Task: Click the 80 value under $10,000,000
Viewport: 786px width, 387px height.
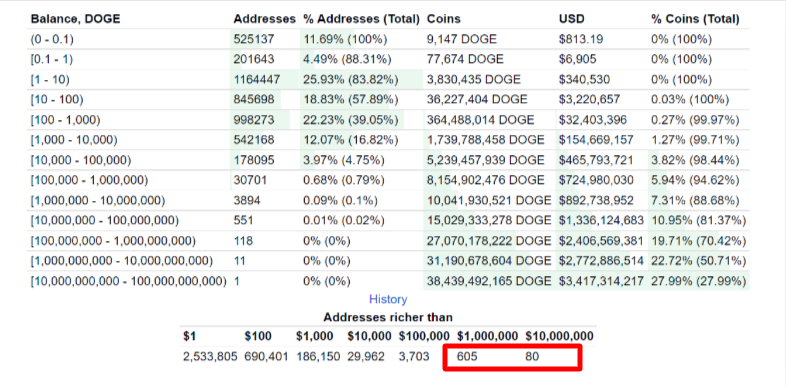Action: coord(532,357)
